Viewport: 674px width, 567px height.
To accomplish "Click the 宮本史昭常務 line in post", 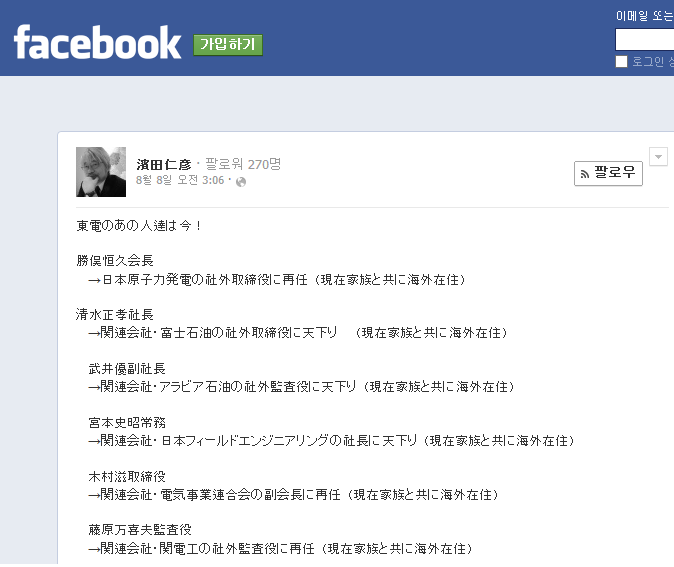I will coord(127,423).
